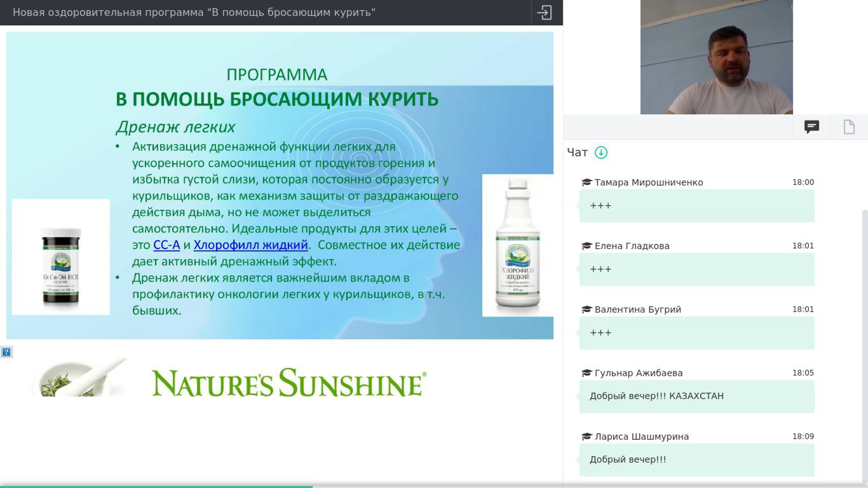Image resolution: width=868 pixels, height=488 pixels.
Task: Open the СС-А hyperlink in the slide
Action: click(166, 245)
